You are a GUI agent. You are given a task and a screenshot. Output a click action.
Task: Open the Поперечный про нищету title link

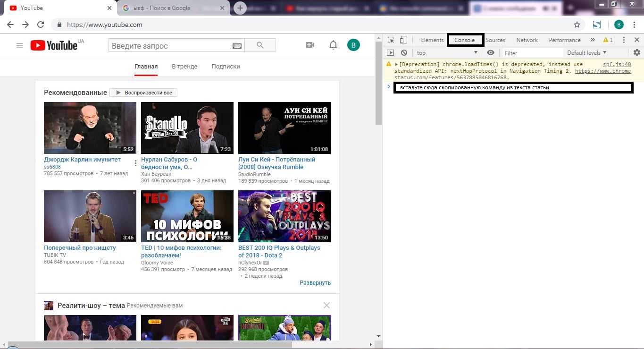pos(80,248)
